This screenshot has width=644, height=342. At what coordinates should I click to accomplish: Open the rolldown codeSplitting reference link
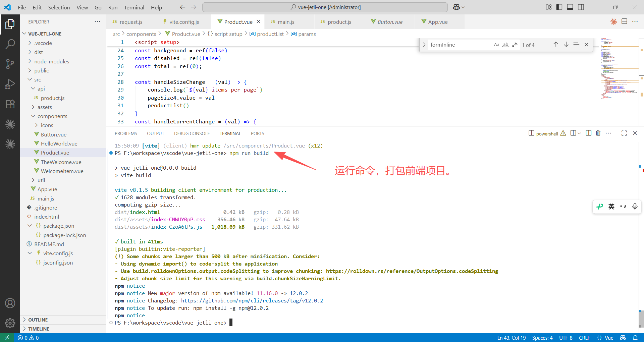pyautogui.click(x=412, y=271)
